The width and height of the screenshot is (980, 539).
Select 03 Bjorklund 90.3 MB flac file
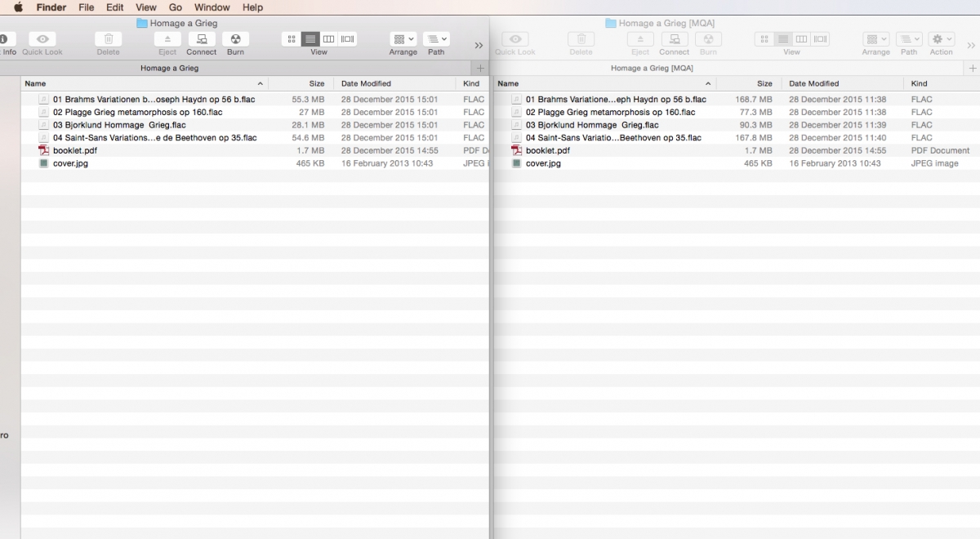(737, 125)
